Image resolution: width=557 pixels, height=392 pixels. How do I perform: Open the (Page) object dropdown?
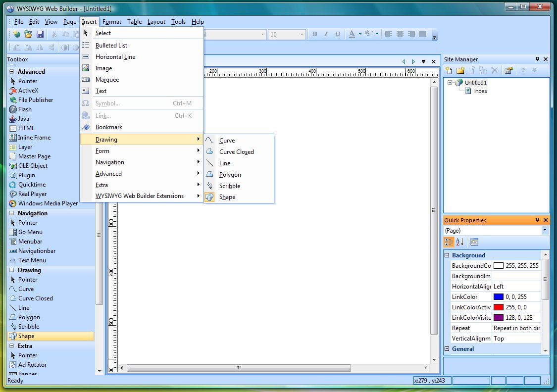click(x=545, y=231)
